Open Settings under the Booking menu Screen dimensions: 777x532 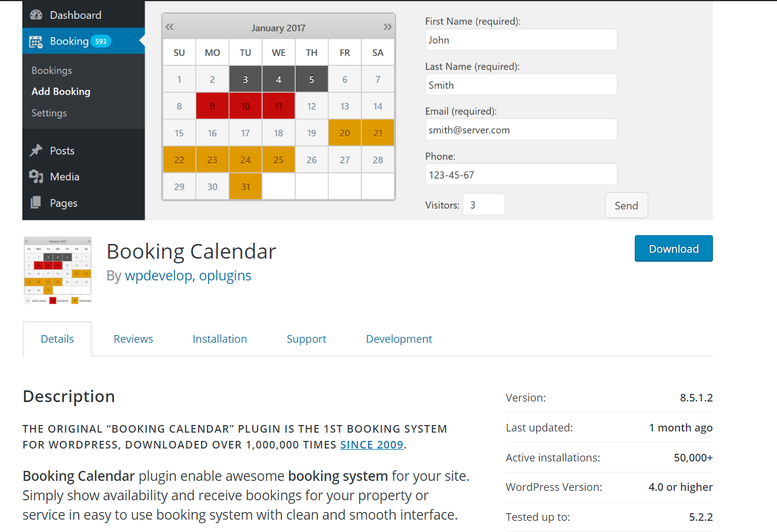[x=48, y=113]
